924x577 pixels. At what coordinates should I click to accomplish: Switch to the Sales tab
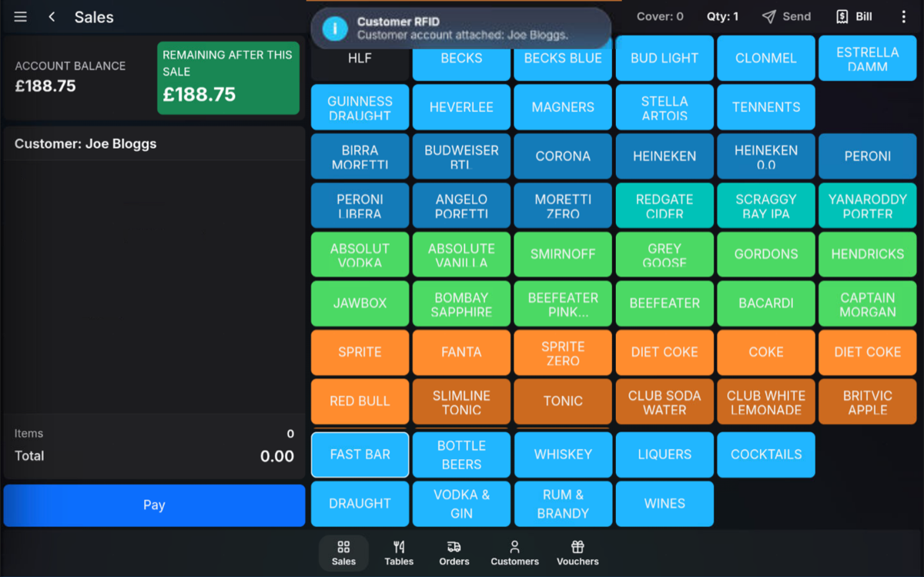pyautogui.click(x=343, y=553)
